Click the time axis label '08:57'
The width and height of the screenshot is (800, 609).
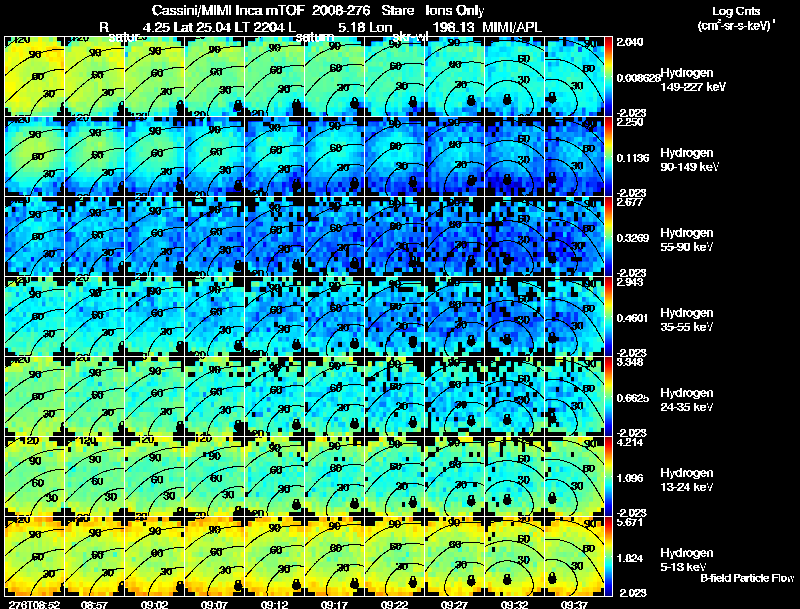point(94,604)
